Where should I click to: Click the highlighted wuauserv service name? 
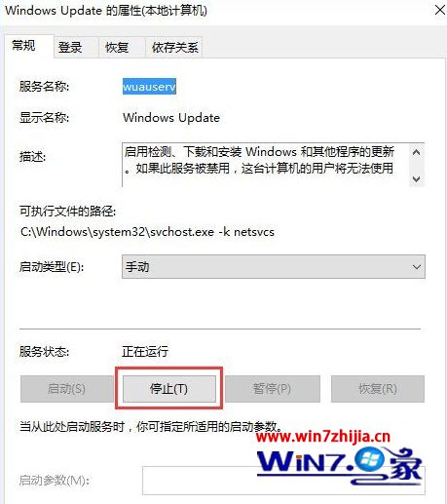click(x=149, y=87)
